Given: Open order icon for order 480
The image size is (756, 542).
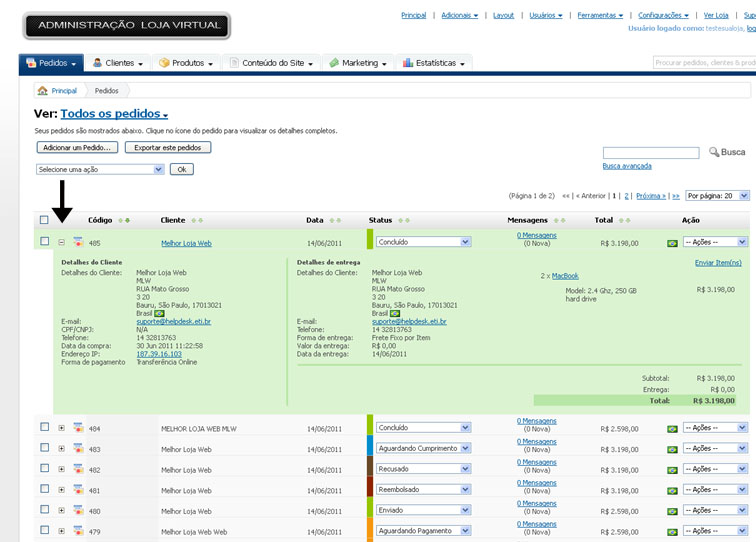Looking at the screenshot, I should (78, 510).
